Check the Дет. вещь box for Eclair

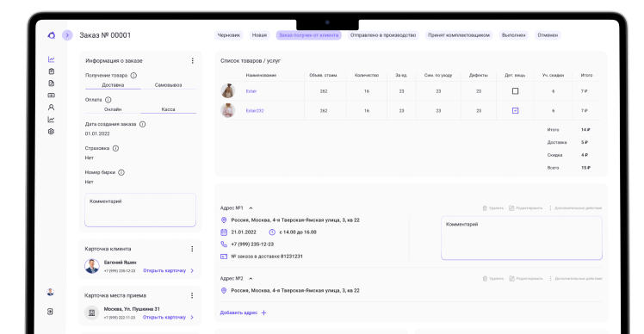pos(515,91)
